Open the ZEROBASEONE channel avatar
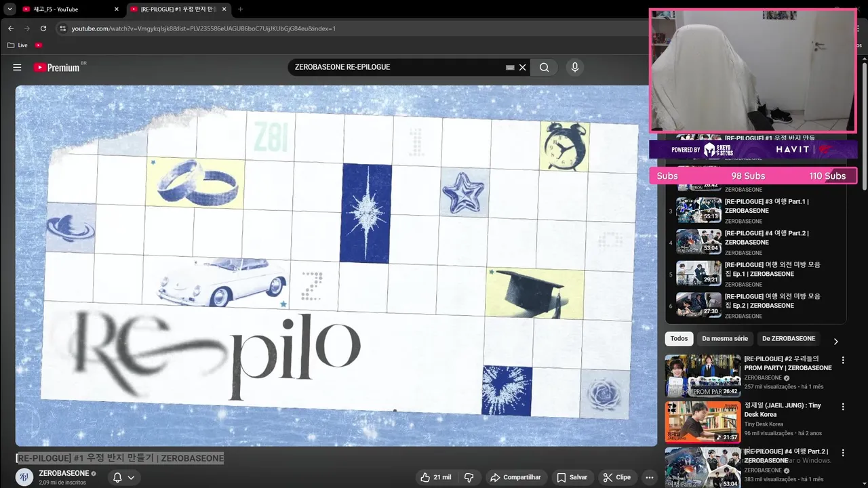868x488 pixels. tap(24, 477)
